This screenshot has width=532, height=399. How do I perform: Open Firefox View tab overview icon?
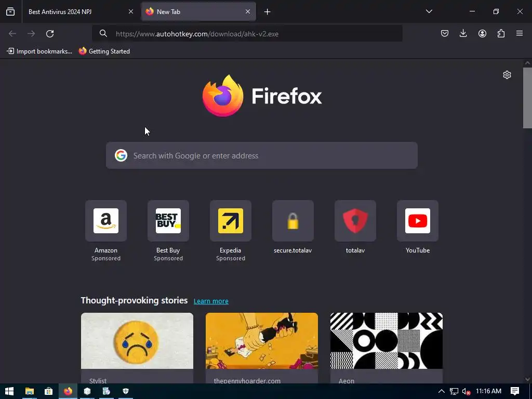point(10,12)
